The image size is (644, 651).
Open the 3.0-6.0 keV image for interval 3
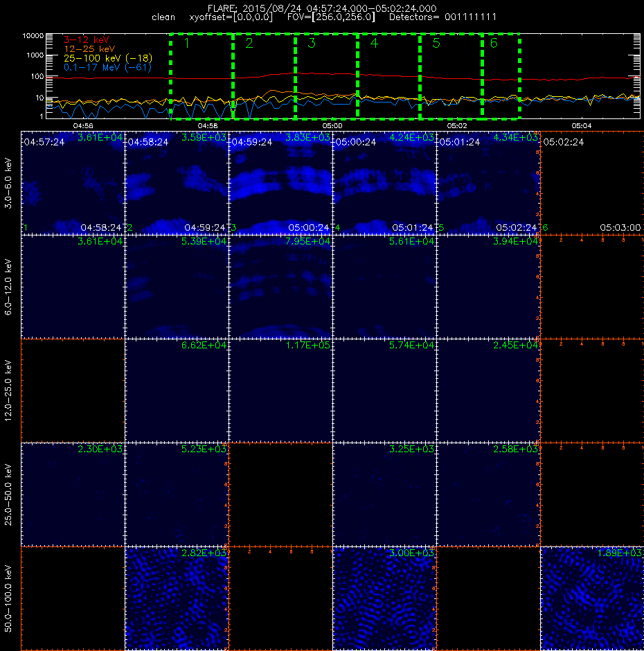[x=280, y=183]
